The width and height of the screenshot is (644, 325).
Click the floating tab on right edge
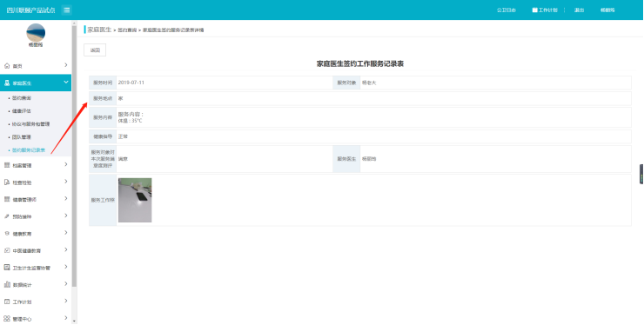641,174
